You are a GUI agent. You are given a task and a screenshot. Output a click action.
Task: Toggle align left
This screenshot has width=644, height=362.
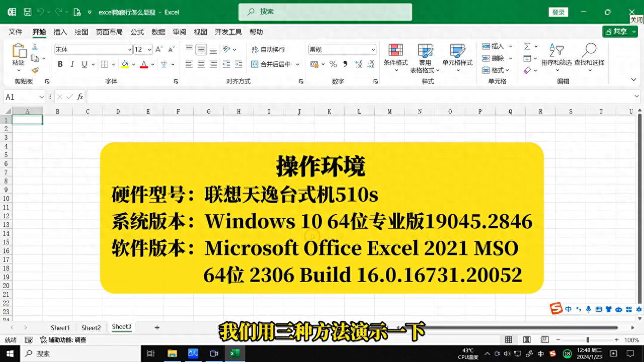[x=189, y=64]
